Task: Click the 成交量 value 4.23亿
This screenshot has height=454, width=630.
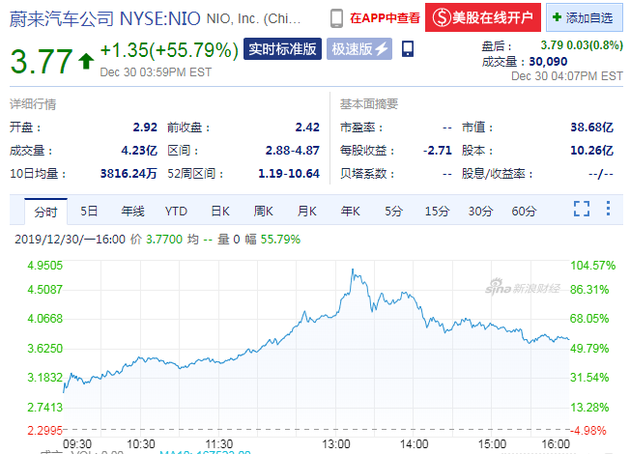Action: point(139,151)
